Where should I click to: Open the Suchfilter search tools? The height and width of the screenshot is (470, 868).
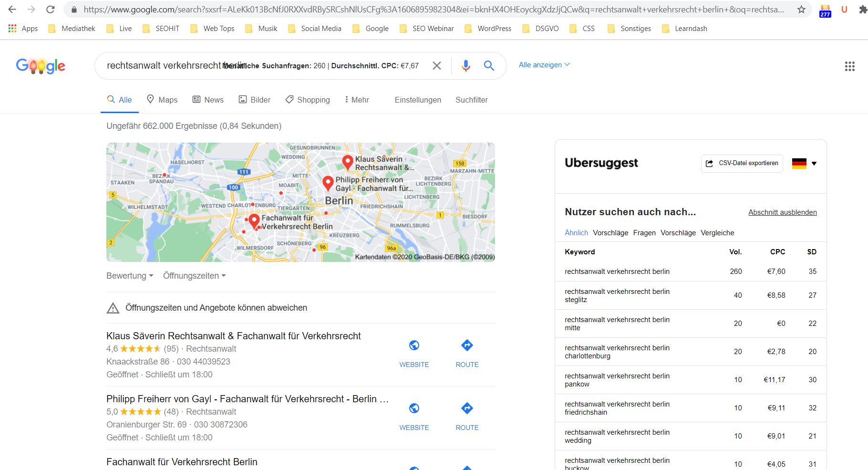click(x=471, y=100)
